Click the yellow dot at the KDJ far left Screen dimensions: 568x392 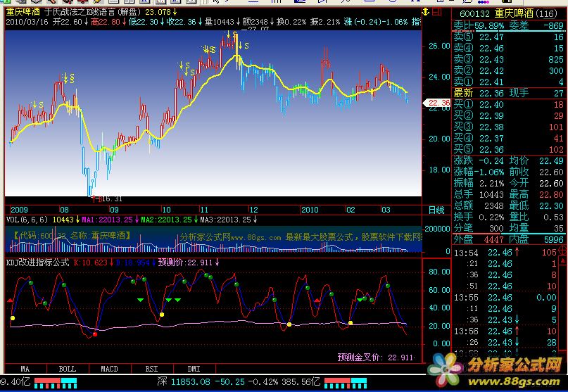[12, 319]
